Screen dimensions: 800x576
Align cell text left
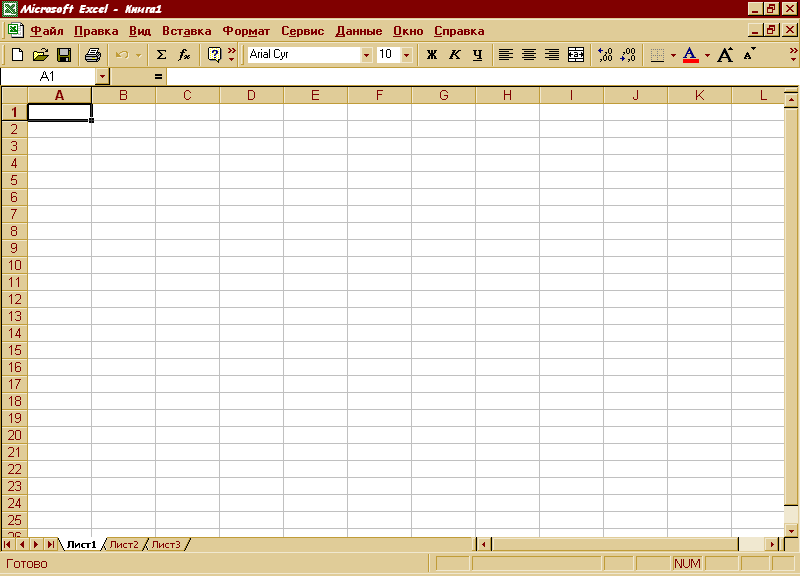click(x=506, y=55)
